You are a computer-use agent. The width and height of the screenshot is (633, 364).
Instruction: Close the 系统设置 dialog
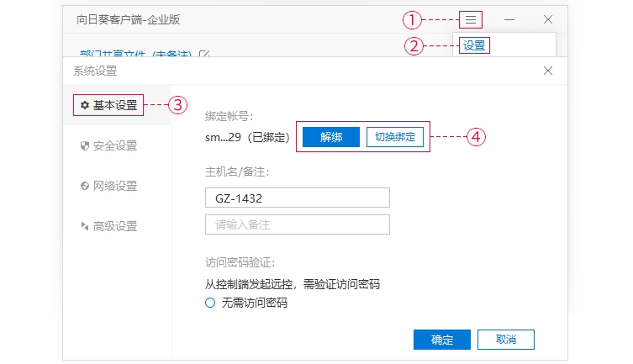pyautogui.click(x=548, y=71)
